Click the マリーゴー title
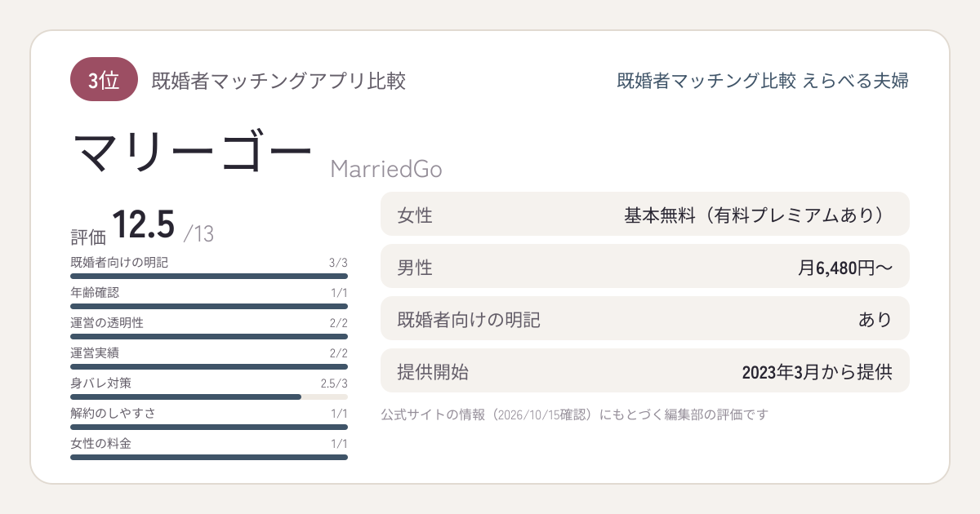980x514 pixels. (x=193, y=151)
